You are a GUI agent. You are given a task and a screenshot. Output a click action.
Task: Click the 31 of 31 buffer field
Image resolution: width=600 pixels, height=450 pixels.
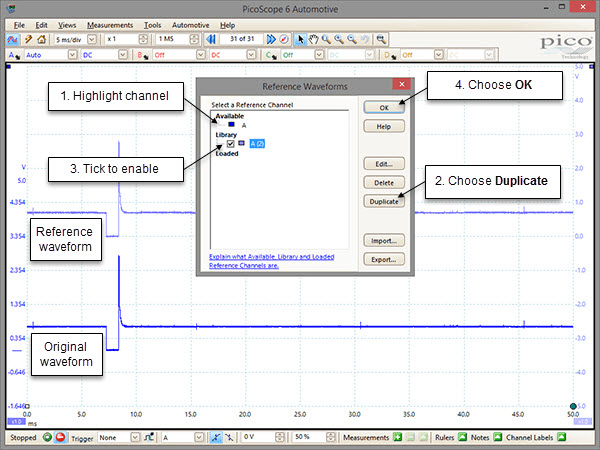(241, 39)
